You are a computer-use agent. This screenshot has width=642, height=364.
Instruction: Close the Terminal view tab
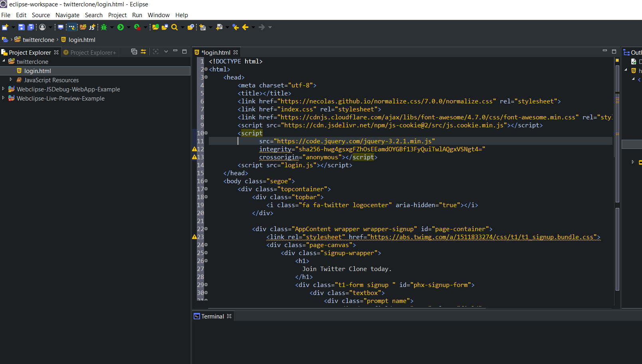pyautogui.click(x=229, y=316)
